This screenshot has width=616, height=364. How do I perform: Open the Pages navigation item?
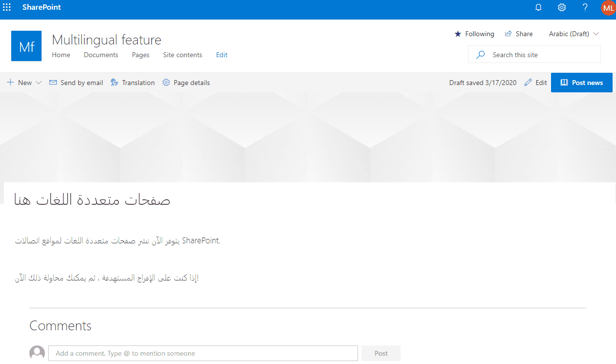pos(141,55)
